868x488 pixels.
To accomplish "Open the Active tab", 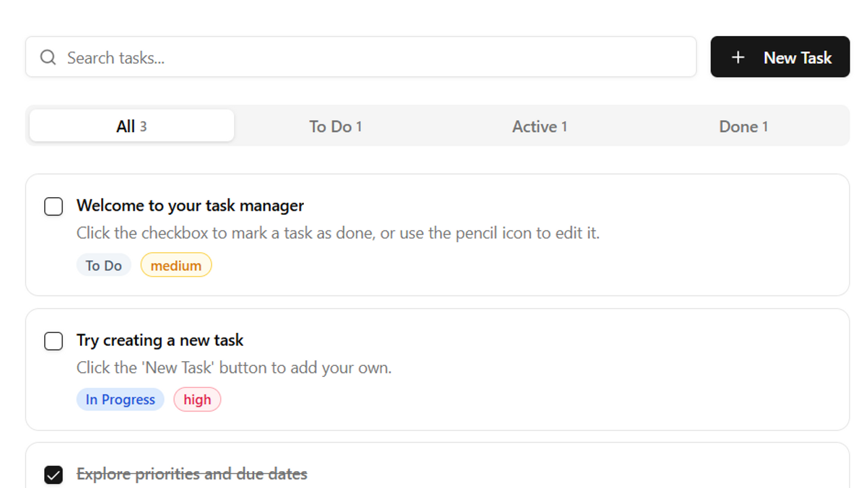I will tap(540, 126).
